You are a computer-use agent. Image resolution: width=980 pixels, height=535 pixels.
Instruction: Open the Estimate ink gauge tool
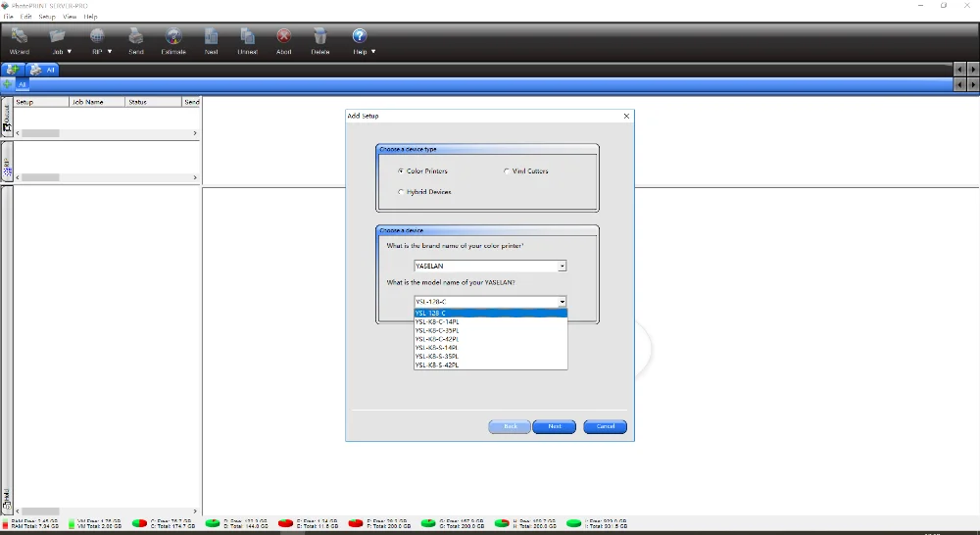point(173,41)
